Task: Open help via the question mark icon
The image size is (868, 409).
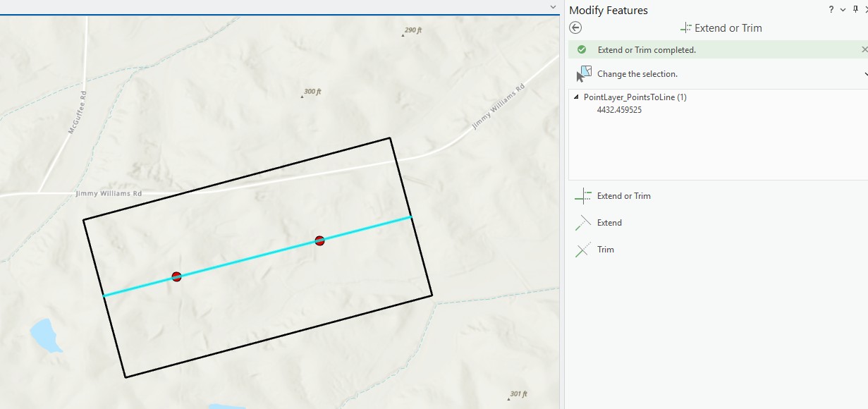Action: click(831, 10)
